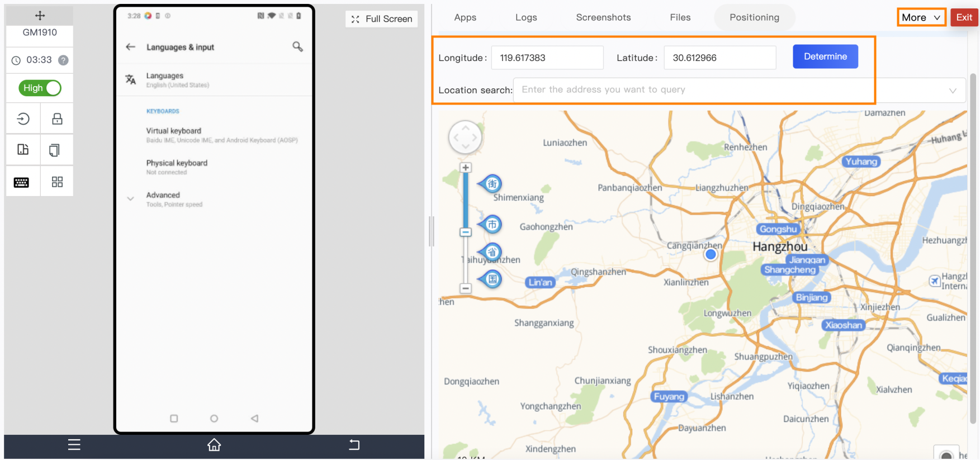Switch to the Files tab
Viewport: 980px width, 460px height.
[680, 17]
